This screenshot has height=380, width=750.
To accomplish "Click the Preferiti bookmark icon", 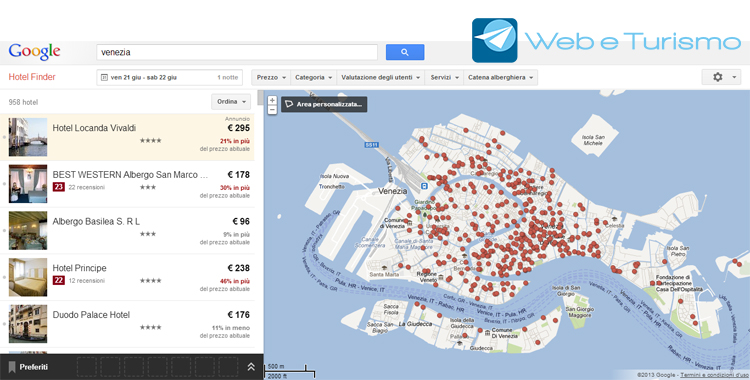I will 12,367.
